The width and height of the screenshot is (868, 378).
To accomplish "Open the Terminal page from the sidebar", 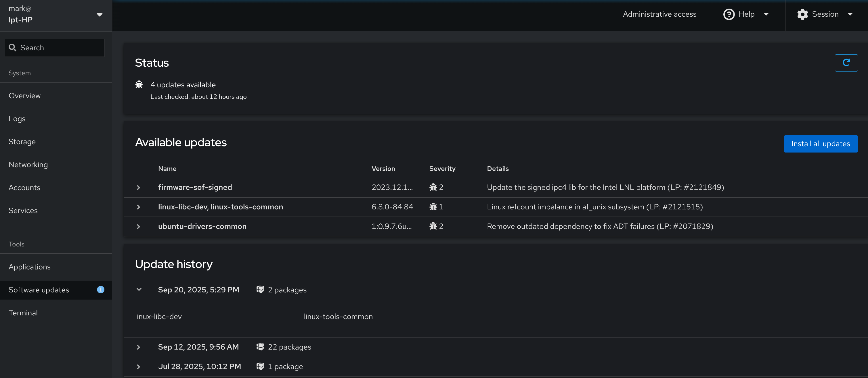I will pos(23,312).
